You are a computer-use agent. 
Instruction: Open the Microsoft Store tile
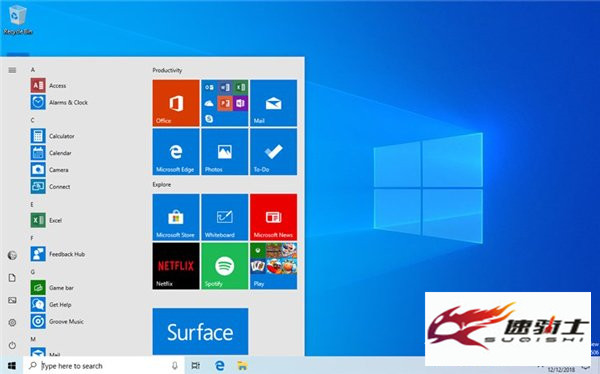(176, 217)
